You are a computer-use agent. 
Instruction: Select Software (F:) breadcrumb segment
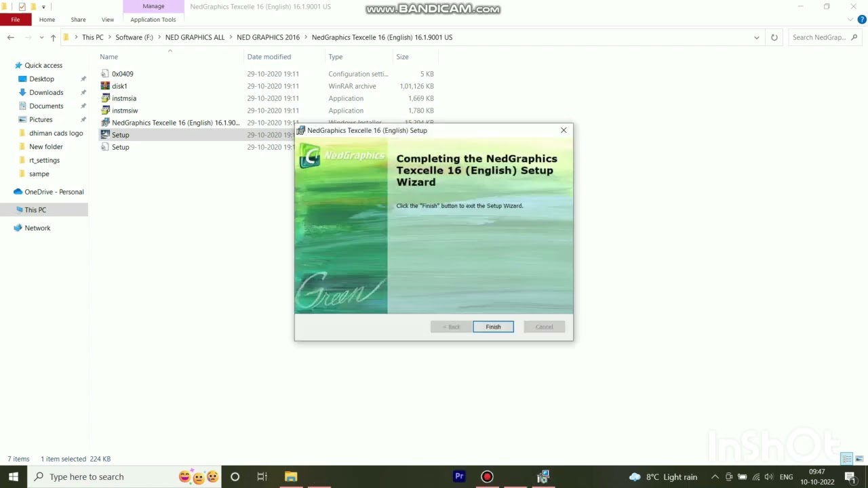point(134,37)
